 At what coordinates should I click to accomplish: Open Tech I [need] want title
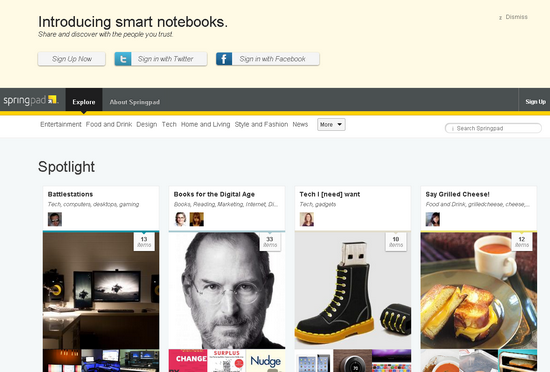(330, 194)
